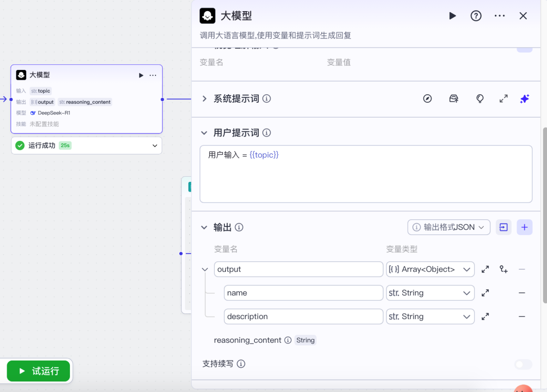Viewport: 547px width, 392px height.
Task: Show info tooltip for 输出
Action: (x=239, y=227)
